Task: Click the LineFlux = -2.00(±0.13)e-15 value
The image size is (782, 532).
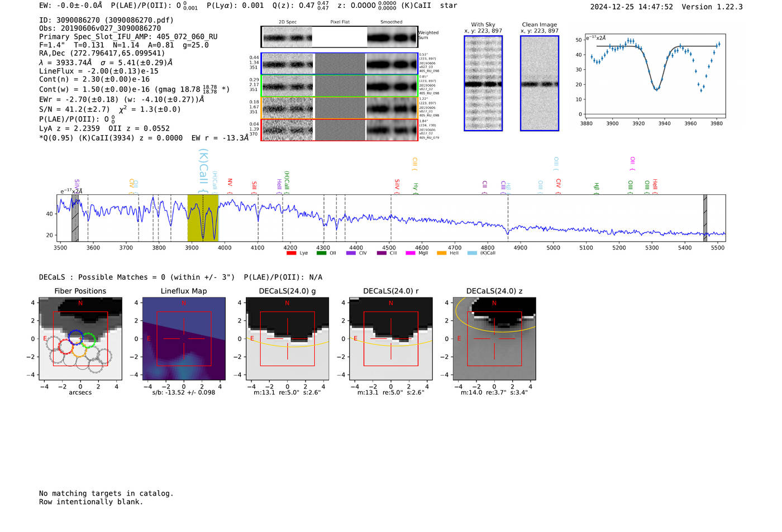Action: [99, 71]
